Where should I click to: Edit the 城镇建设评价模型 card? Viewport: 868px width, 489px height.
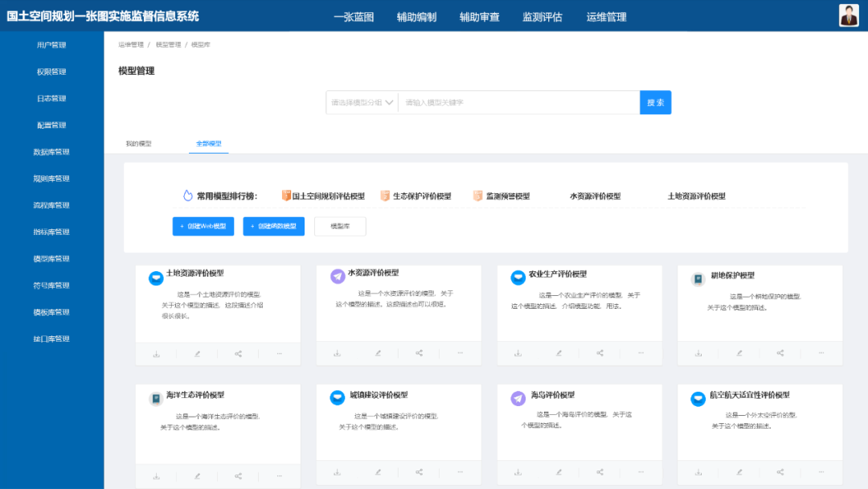tap(378, 472)
